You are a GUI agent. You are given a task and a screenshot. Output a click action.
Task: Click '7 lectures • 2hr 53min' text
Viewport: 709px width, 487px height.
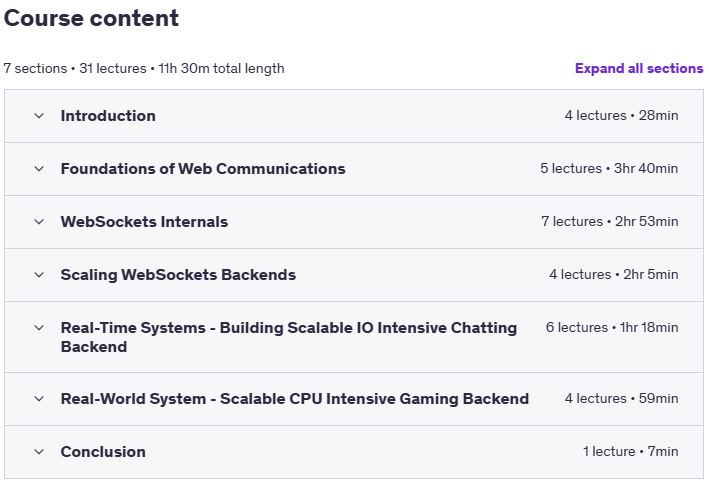[x=610, y=221]
